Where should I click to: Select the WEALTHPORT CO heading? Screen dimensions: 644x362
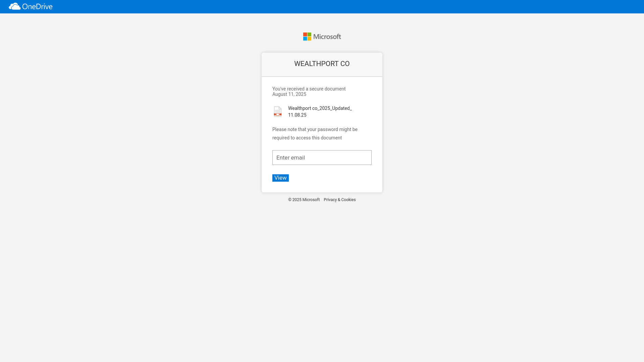point(322,64)
